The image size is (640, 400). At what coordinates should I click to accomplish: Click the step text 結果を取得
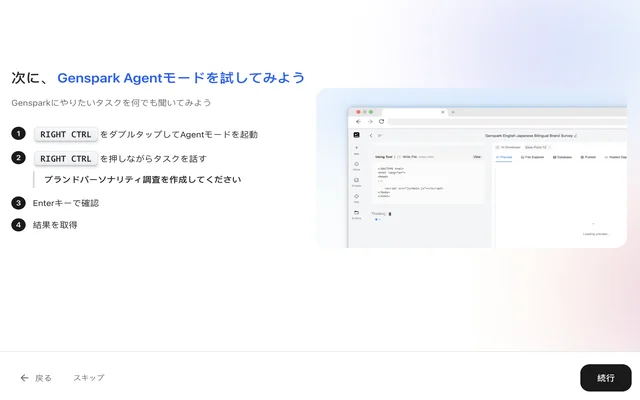(55, 225)
